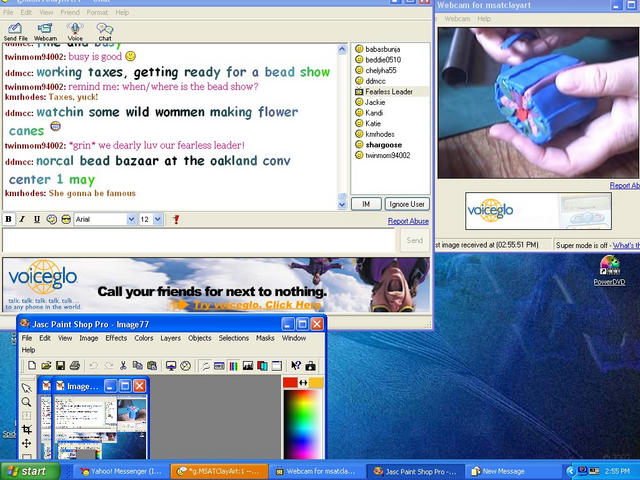Click the Chat icon in the messenger toolbar
The width and height of the screenshot is (640, 480).
click(x=105, y=32)
